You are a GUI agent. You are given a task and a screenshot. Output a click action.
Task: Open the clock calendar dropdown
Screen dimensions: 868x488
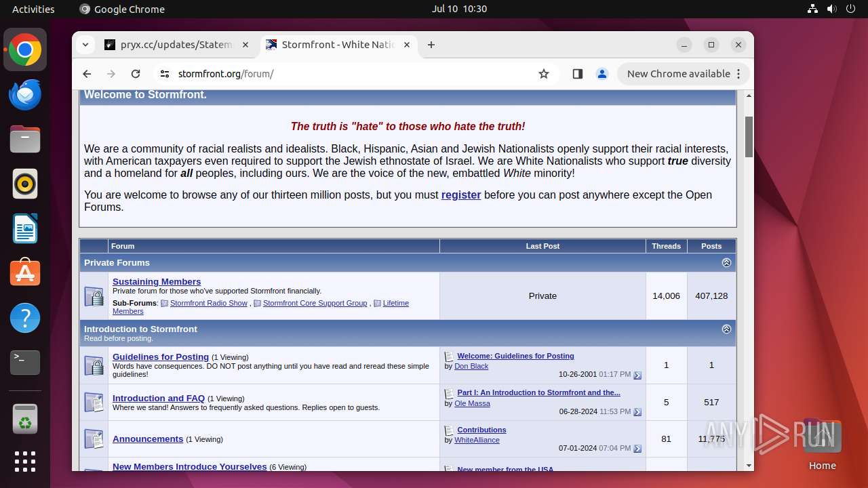[x=459, y=9]
